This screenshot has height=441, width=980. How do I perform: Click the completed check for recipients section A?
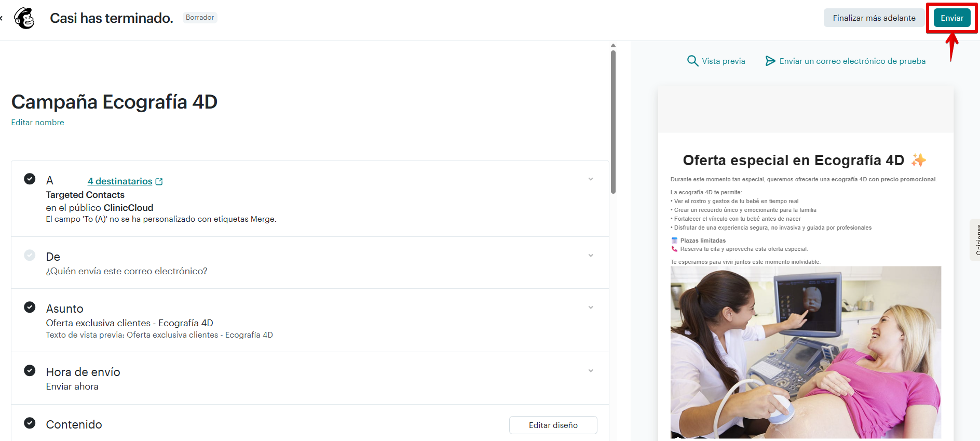[30, 179]
